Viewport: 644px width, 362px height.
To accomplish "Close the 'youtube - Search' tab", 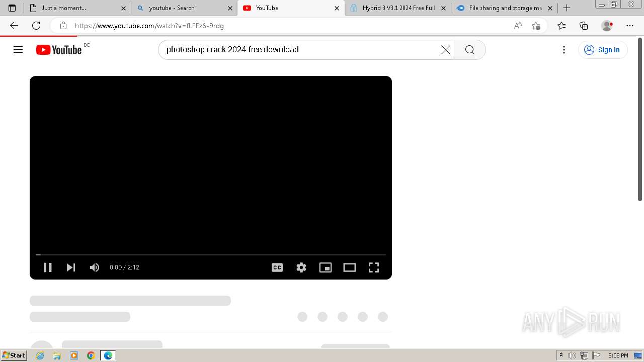I will (230, 8).
